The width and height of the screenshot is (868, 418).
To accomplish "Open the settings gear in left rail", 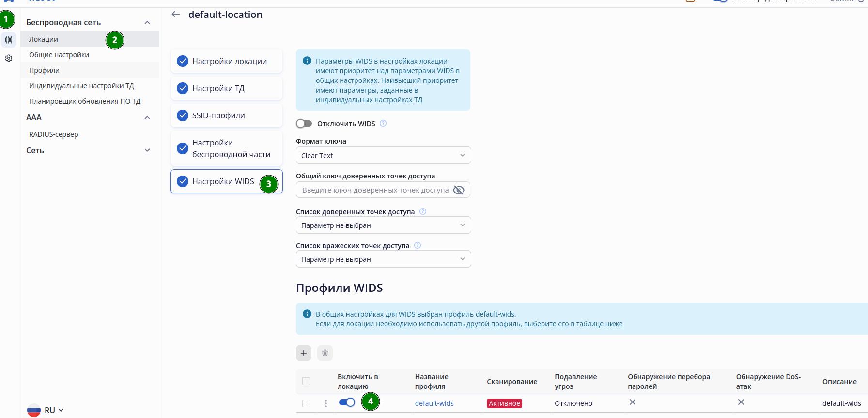I will (9, 58).
